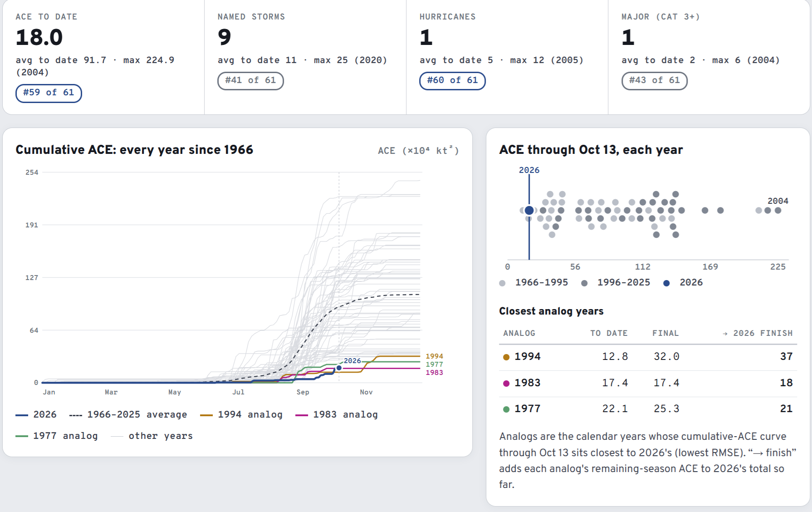Click the ACE through Oct 13 heading
Viewport: 812px width, 512px height.
click(591, 150)
